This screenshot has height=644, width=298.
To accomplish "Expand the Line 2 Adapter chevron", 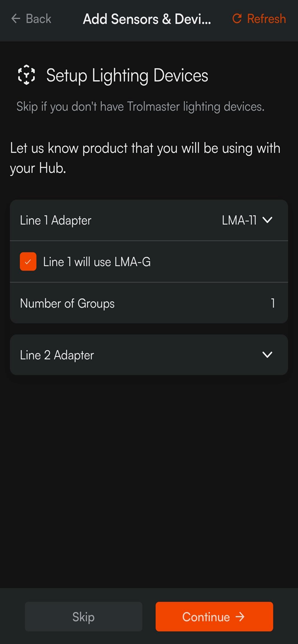I will tap(267, 355).
